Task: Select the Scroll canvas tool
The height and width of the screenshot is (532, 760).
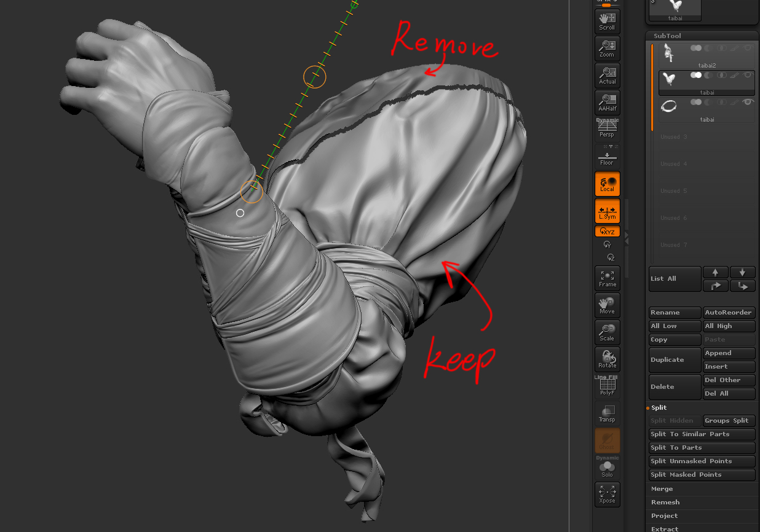Action: 607,21
